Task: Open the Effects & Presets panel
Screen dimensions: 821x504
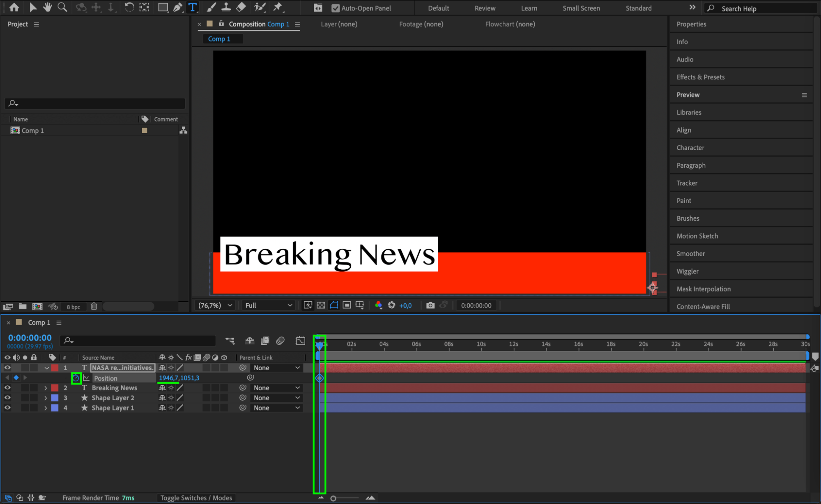Action: (x=700, y=77)
